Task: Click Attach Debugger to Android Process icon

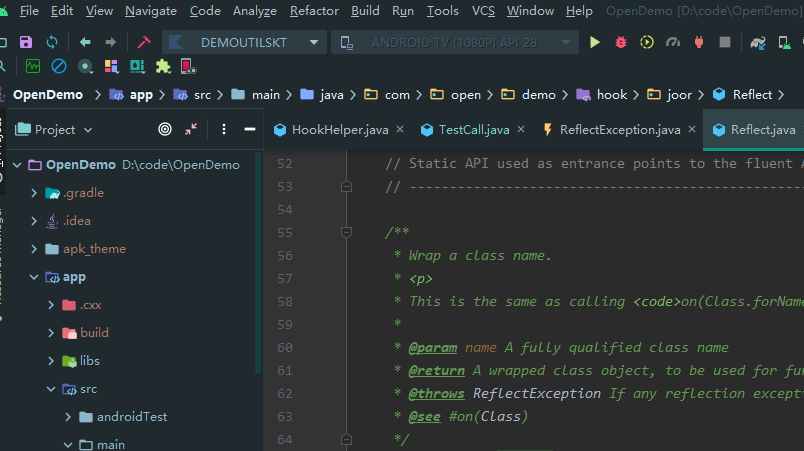Action: [x=699, y=42]
